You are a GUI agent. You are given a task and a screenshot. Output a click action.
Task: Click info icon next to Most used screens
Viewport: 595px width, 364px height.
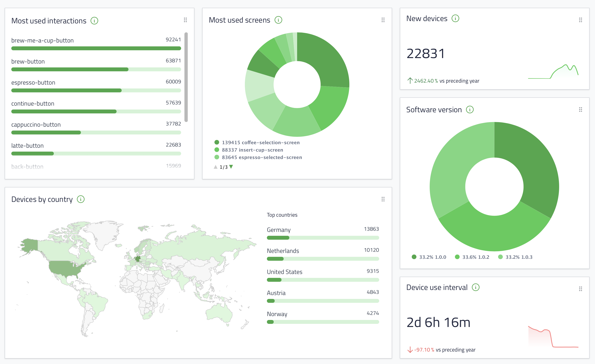pyautogui.click(x=278, y=20)
